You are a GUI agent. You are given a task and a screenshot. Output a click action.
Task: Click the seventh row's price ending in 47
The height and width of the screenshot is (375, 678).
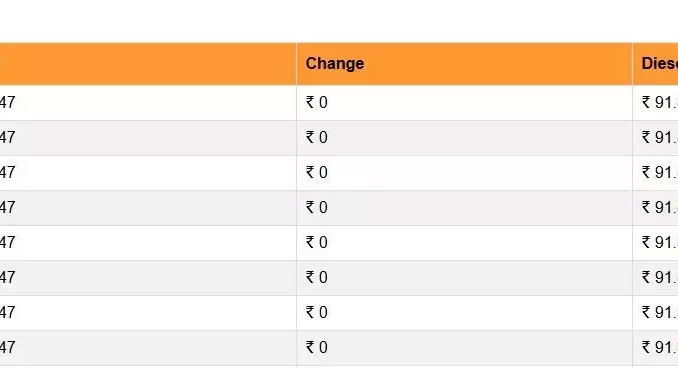pyautogui.click(x=7, y=313)
